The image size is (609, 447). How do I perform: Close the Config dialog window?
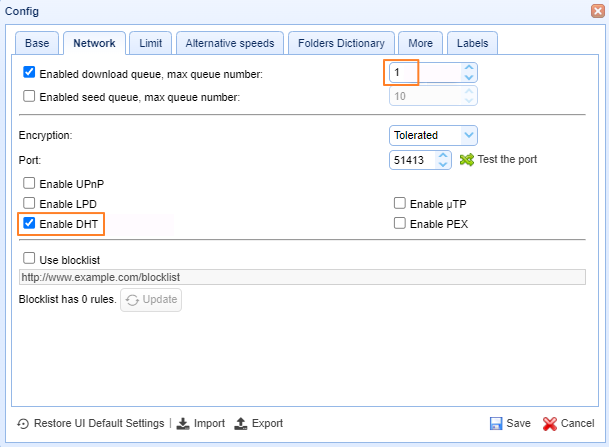(x=597, y=10)
